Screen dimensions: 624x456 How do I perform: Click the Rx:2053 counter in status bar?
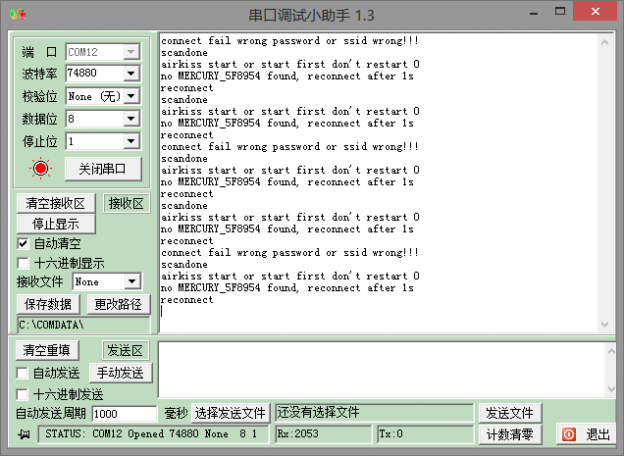(x=323, y=434)
